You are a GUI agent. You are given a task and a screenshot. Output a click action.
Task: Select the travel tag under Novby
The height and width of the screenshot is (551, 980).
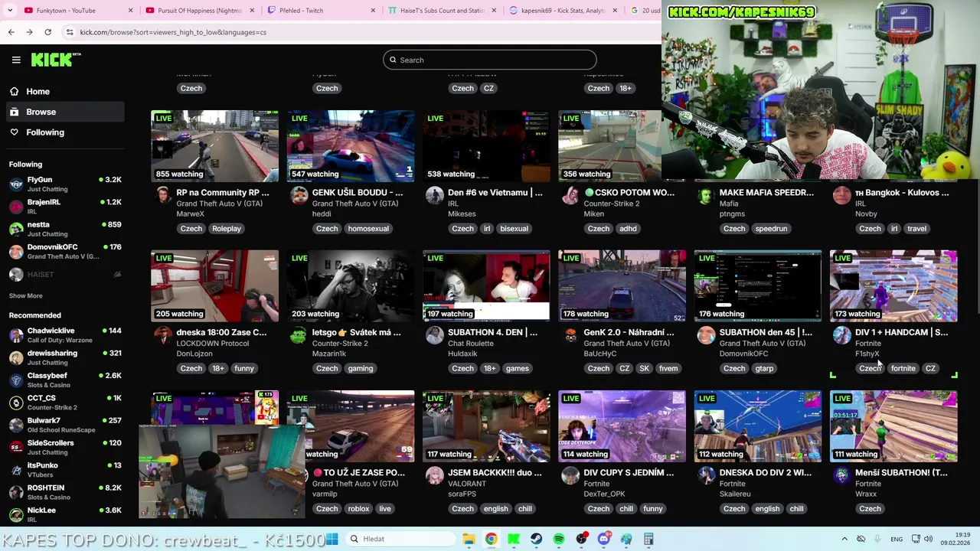click(x=916, y=228)
